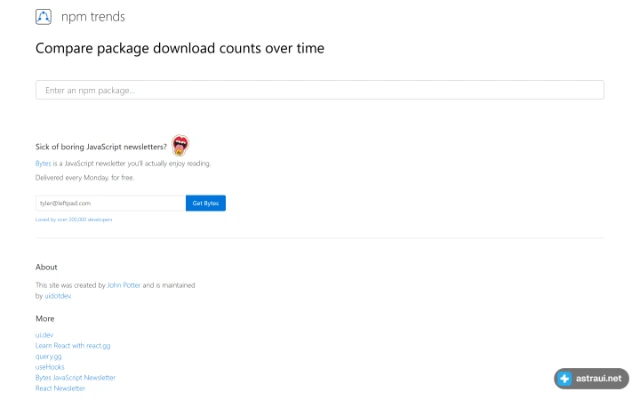Open 'Loved by over 200,000 developers' link

pyautogui.click(x=73, y=220)
